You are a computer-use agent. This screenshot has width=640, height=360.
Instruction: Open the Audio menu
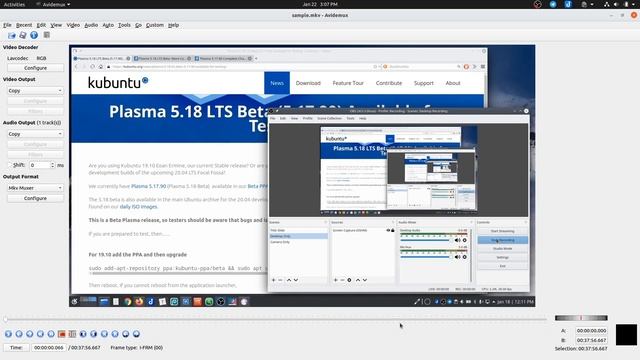tap(91, 25)
